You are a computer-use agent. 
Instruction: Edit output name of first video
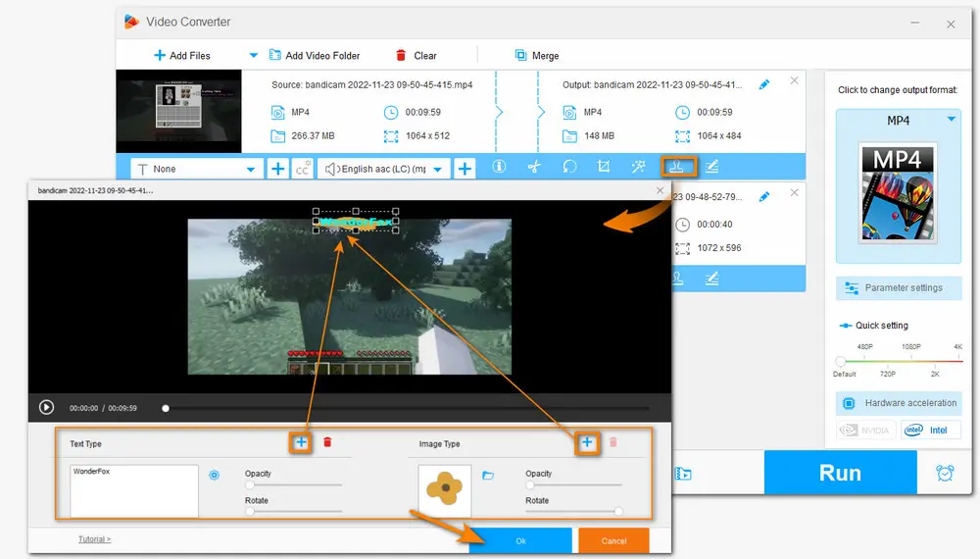point(763,84)
